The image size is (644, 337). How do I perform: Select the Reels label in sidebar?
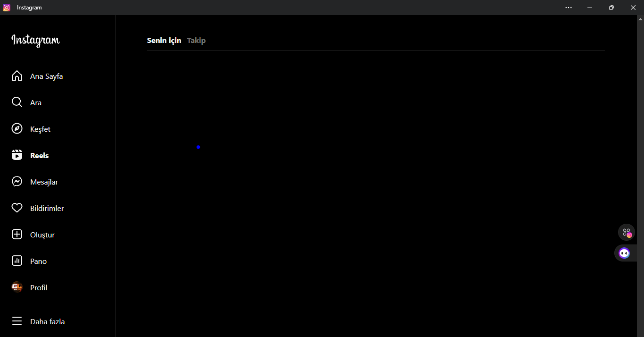click(40, 156)
